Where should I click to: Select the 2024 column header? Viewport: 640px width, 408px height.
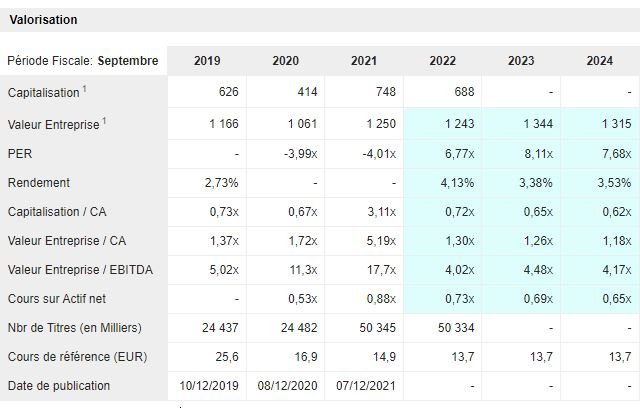coord(599,61)
